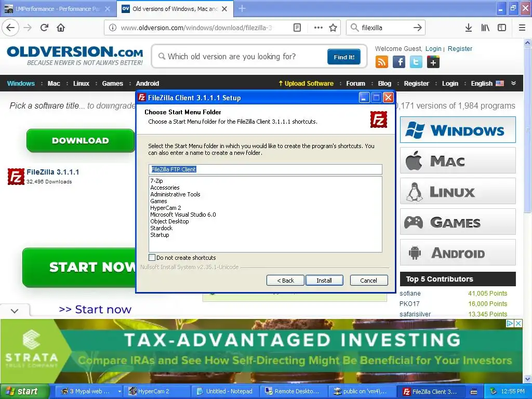Open site information icon in address bar
Image resolution: width=532 pixels, height=399 pixels.
(113, 28)
